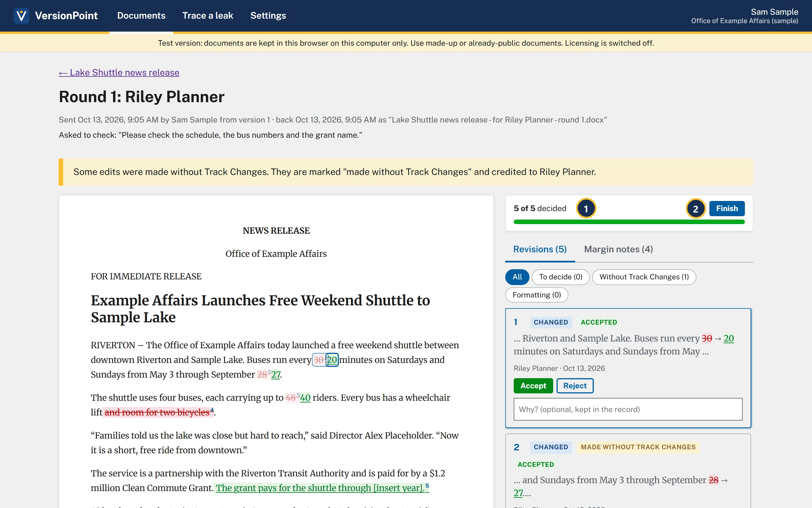This screenshot has height=508, width=812.
Task: Accept revision 1
Action: (533, 386)
